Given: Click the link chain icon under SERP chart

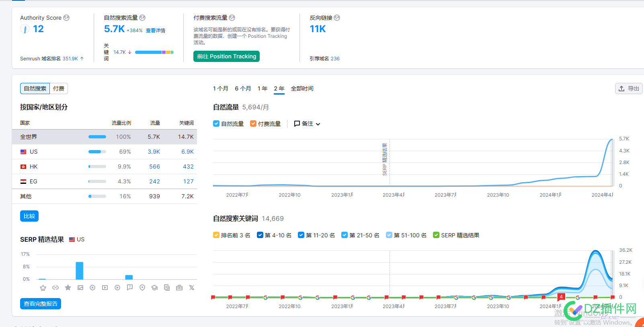Looking at the screenshot, I should pyautogui.click(x=55, y=288).
